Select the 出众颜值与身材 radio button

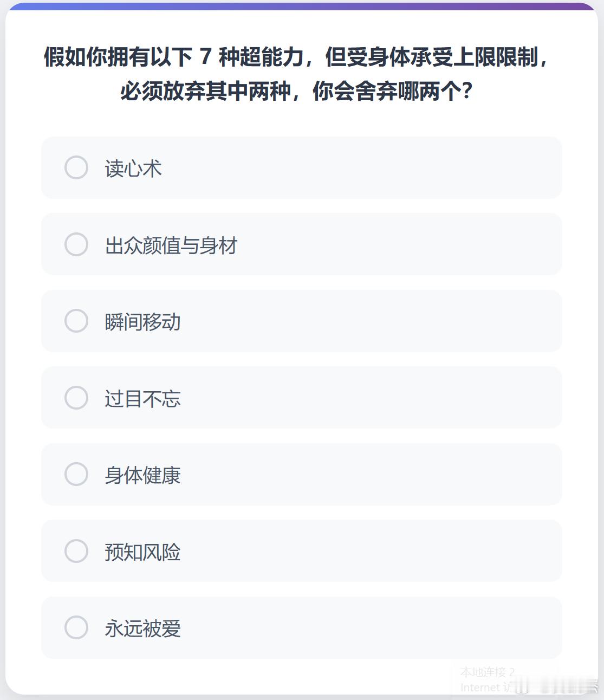point(76,245)
